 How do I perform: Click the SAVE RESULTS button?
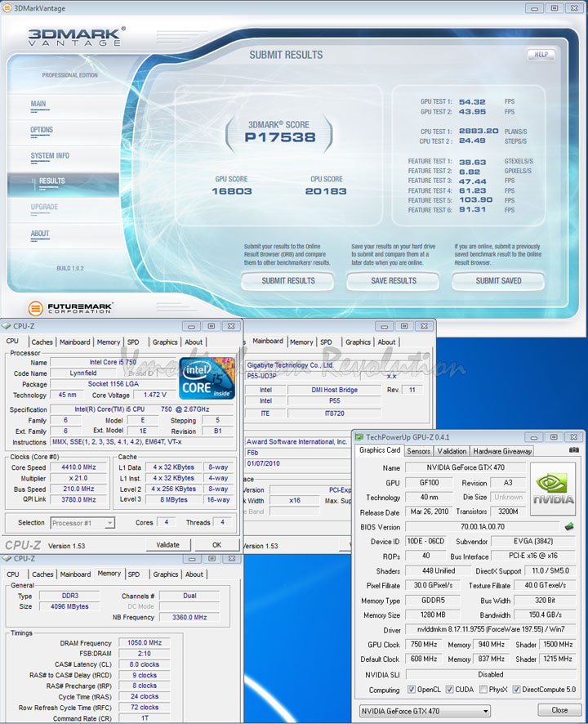click(394, 281)
